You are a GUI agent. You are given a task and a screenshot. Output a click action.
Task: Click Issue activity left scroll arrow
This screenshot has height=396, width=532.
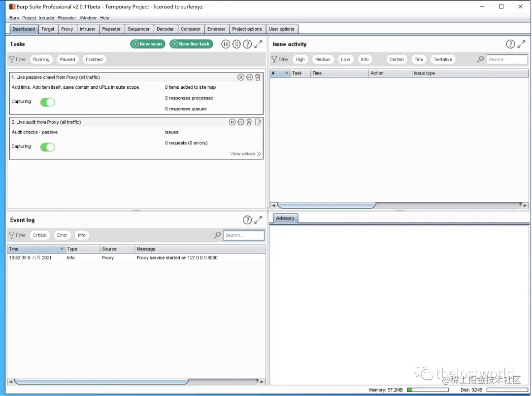coord(273,205)
